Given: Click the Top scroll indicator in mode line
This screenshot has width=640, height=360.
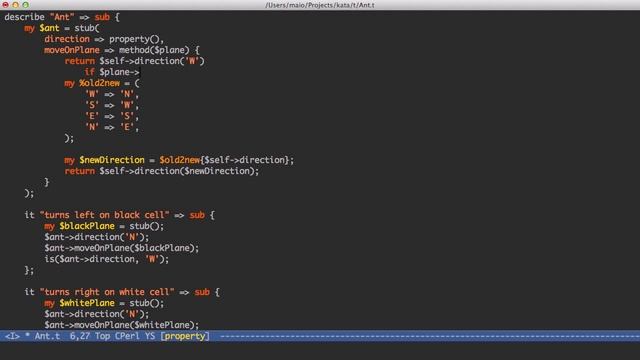Looking at the screenshot, I should tap(102, 336).
